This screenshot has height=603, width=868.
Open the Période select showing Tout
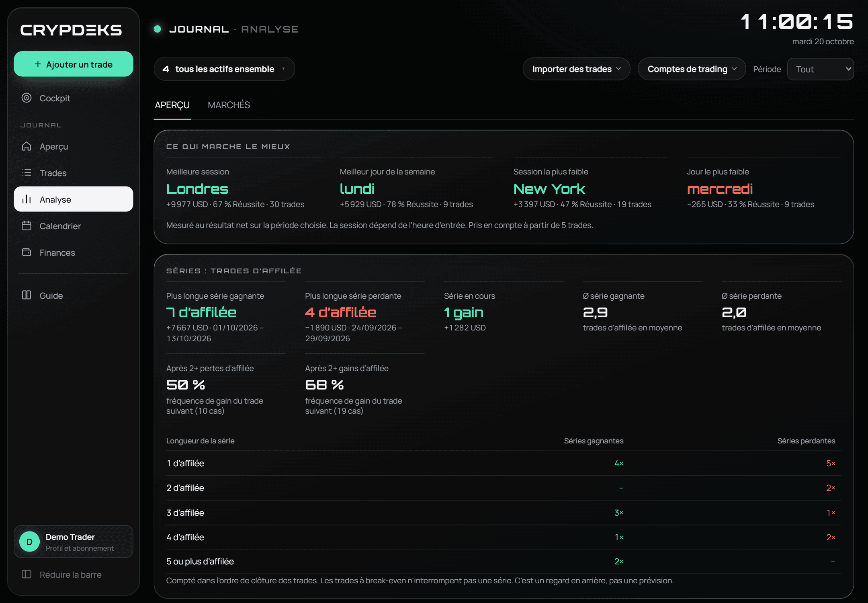pyautogui.click(x=820, y=69)
